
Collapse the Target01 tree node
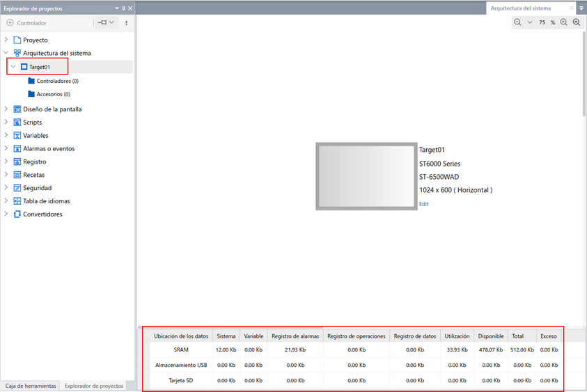tap(13, 67)
